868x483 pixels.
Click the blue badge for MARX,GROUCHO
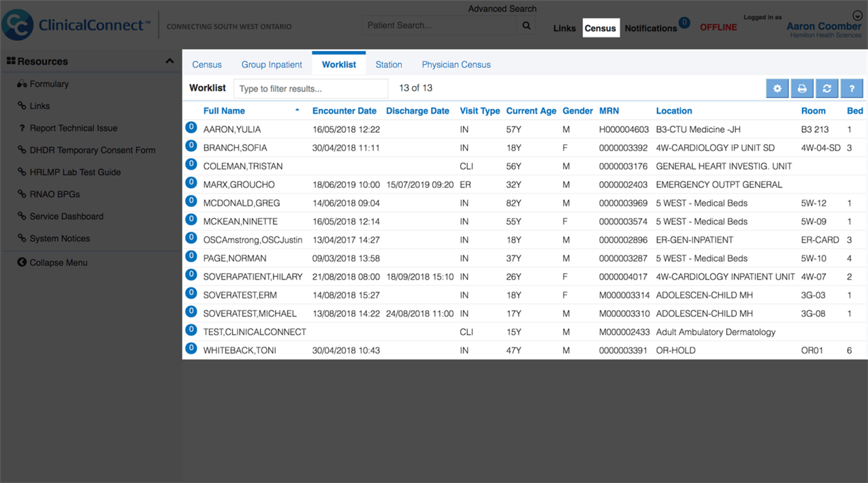(x=191, y=182)
